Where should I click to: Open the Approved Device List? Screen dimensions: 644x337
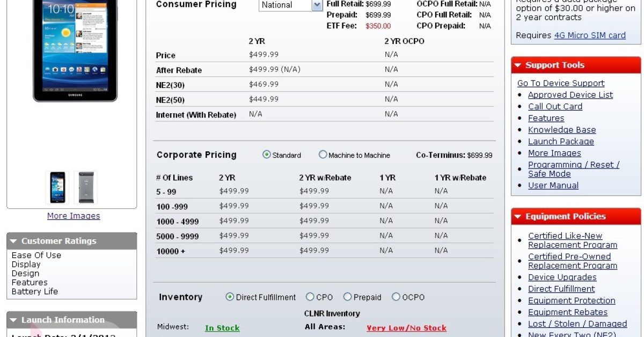pos(570,95)
